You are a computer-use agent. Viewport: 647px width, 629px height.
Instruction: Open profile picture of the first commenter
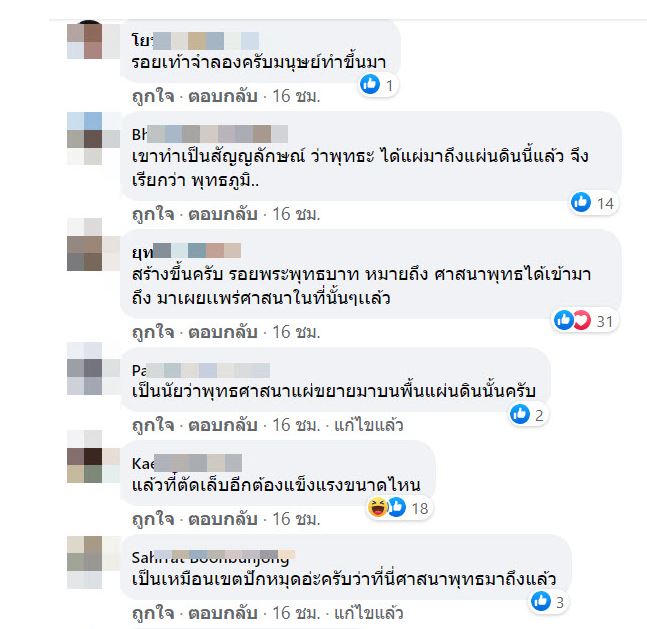coord(85,40)
